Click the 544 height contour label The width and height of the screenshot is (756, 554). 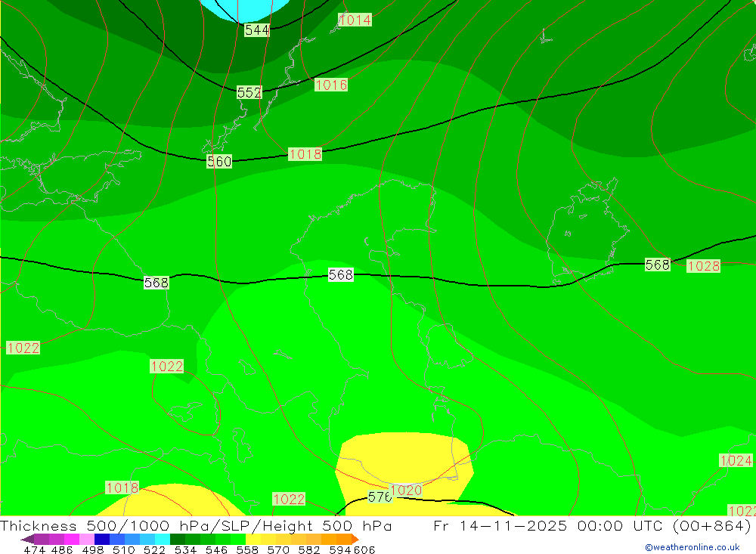pyautogui.click(x=256, y=30)
